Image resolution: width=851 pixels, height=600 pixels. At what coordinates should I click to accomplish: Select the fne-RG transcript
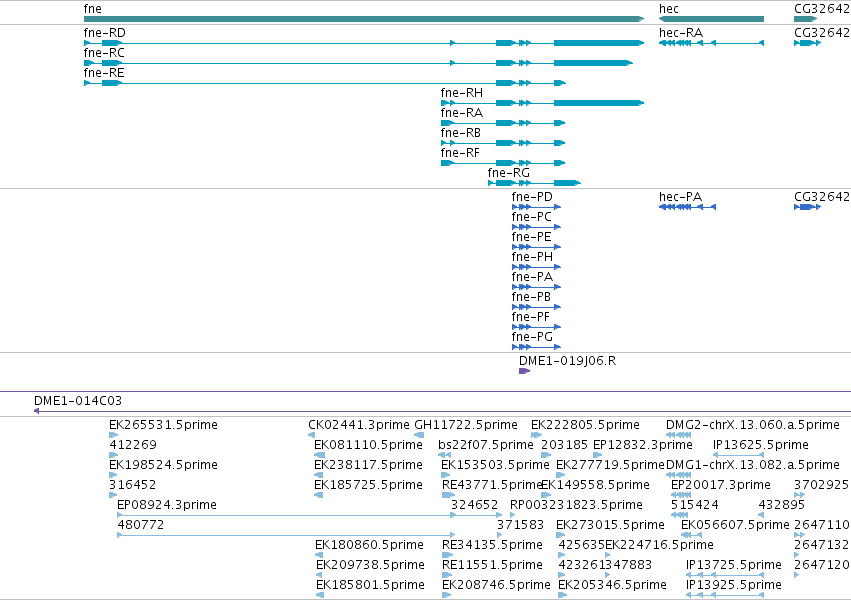[535, 183]
